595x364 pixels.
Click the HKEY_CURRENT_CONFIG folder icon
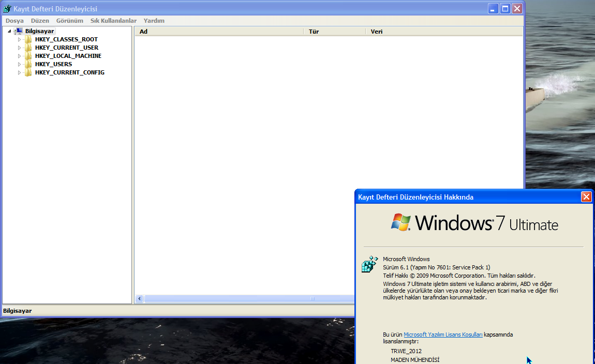(x=28, y=72)
